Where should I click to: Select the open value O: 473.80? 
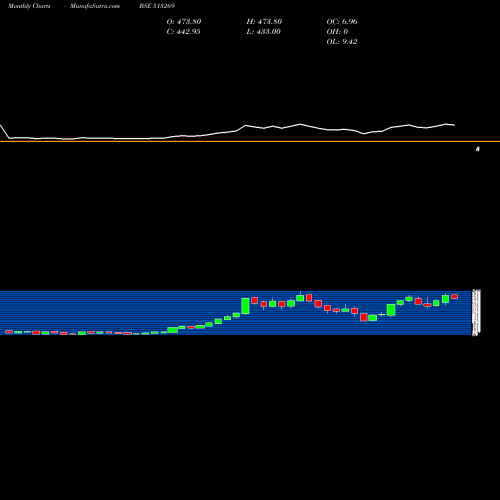point(184,22)
